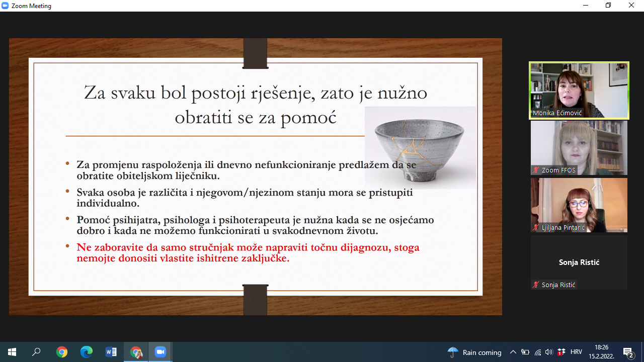Screen dimensions: 644x362
Task: Open the Dropbox tray icon
Action: click(x=561, y=352)
